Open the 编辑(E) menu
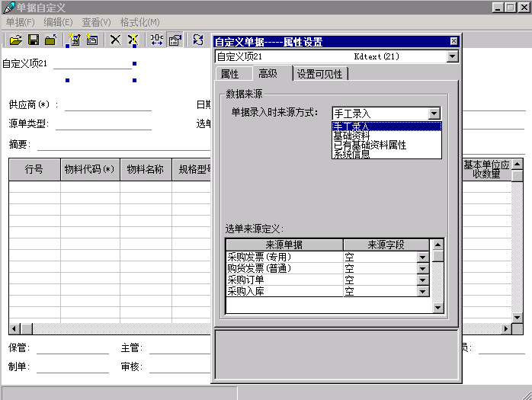The width and height of the screenshot is (532, 400). [x=58, y=22]
